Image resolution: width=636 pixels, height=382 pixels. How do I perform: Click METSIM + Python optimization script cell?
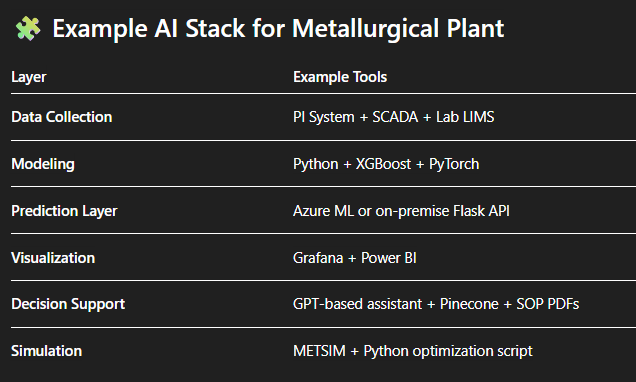click(x=413, y=351)
